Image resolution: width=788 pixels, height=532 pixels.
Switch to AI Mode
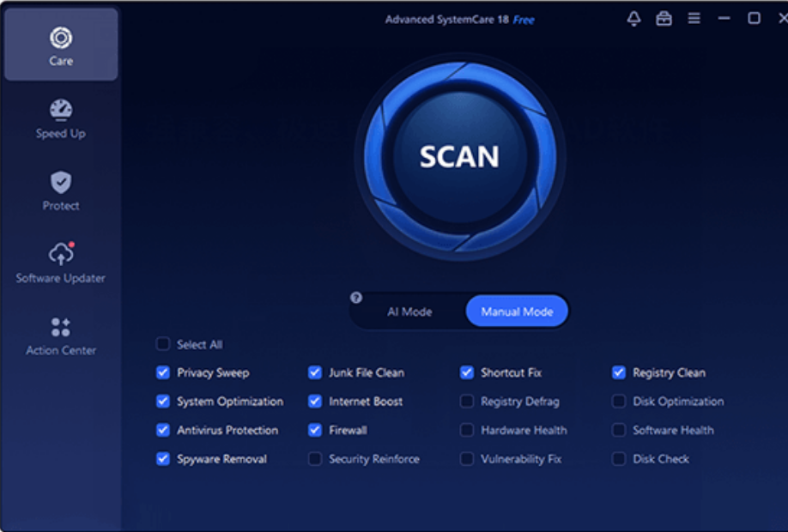pos(409,311)
